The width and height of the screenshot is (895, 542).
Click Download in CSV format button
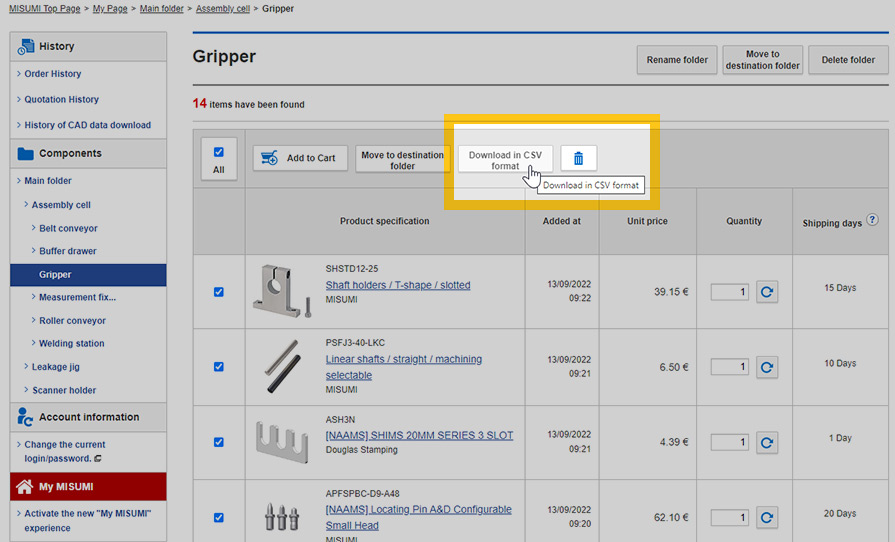(505, 159)
